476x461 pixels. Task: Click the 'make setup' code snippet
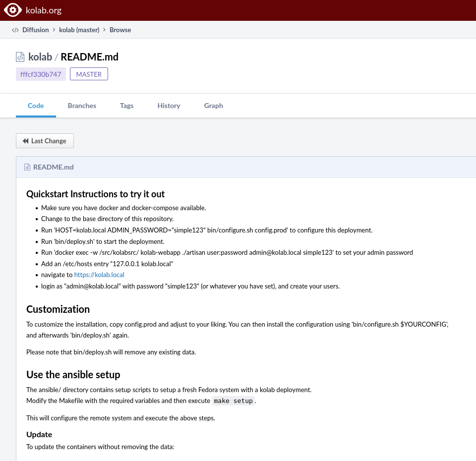click(233, 401)
